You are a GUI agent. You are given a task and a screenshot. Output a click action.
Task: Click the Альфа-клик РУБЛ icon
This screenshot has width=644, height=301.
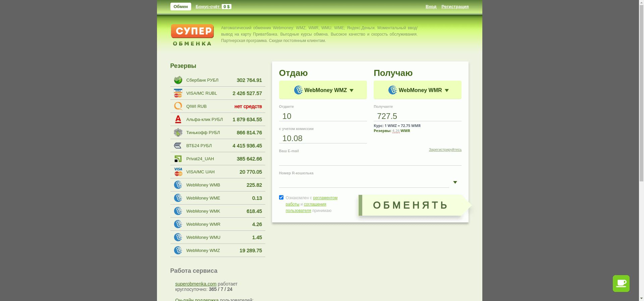tap(178, 119)
